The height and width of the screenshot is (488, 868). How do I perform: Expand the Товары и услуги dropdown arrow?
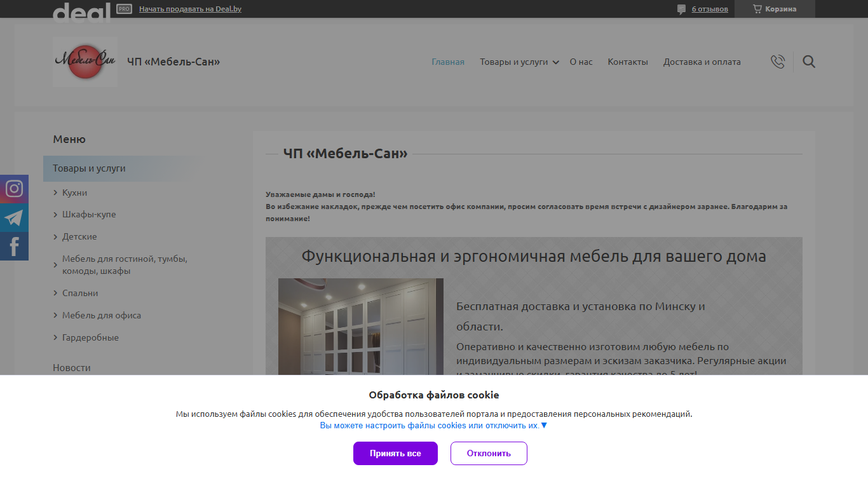[556, 62]
